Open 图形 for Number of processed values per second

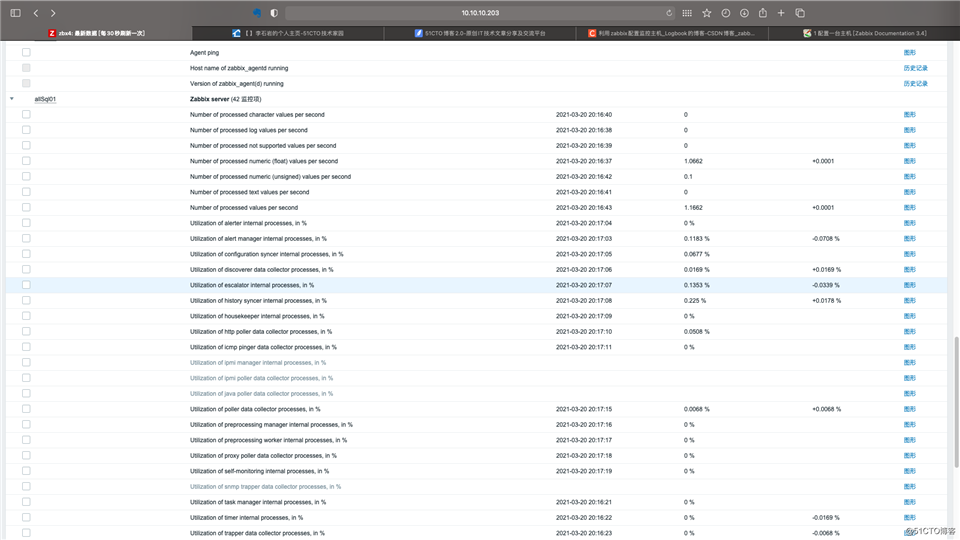pyautogui.click(x=909, y=208)
